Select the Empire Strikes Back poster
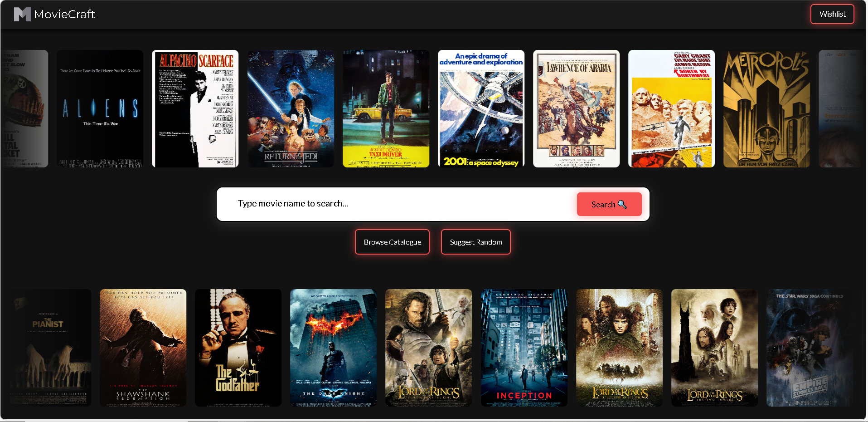The image size is (868, 422). [810, 348]
